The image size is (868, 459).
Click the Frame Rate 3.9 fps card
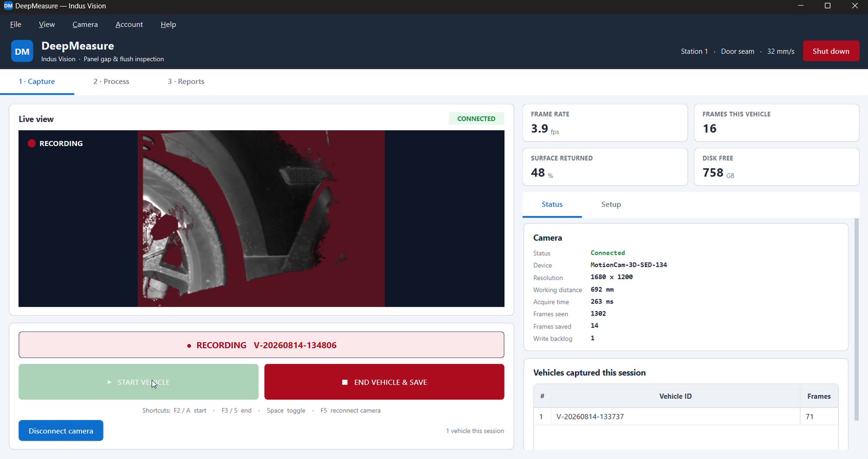(x=605, y=123)
